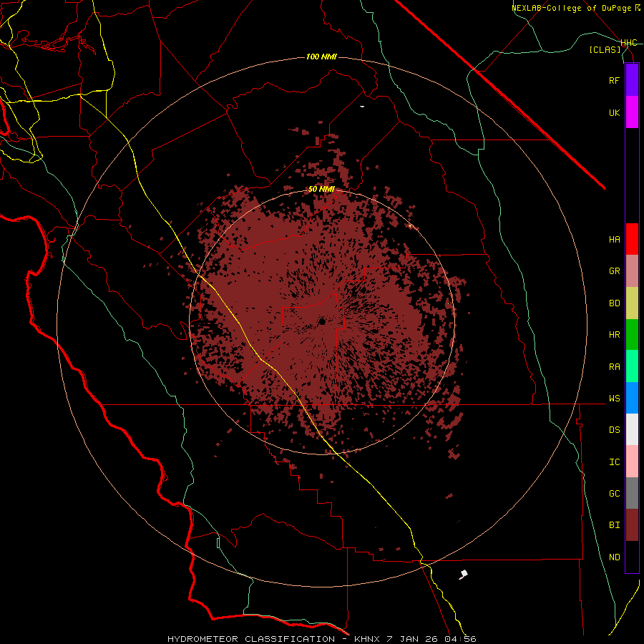This screenshot has height=644, width=644.
Task: Click the [CLAS] units label
Action: (605, 49)
